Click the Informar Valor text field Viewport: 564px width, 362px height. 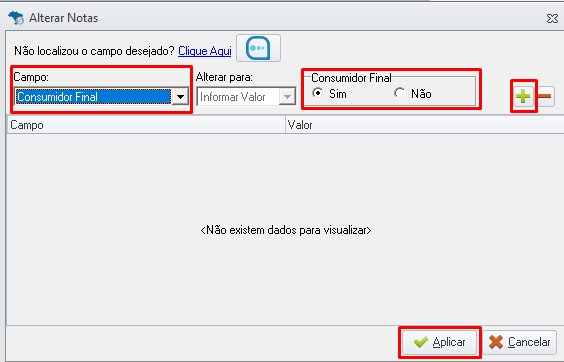pos(238,97)
